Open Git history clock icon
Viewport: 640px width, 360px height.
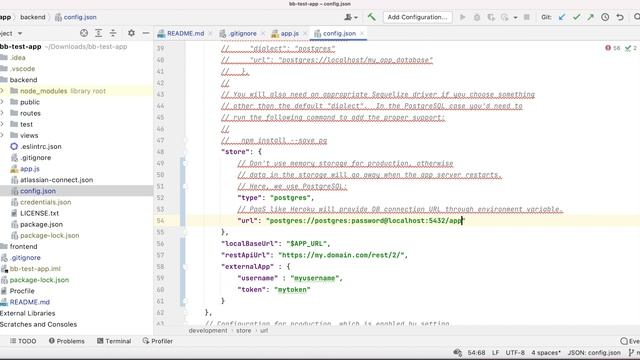[605, 17]
